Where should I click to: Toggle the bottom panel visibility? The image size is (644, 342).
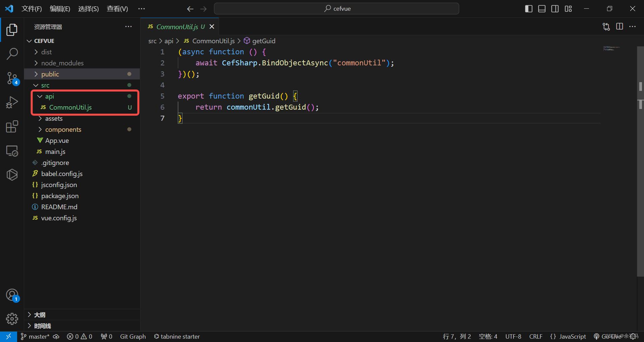tap(542, 9)
